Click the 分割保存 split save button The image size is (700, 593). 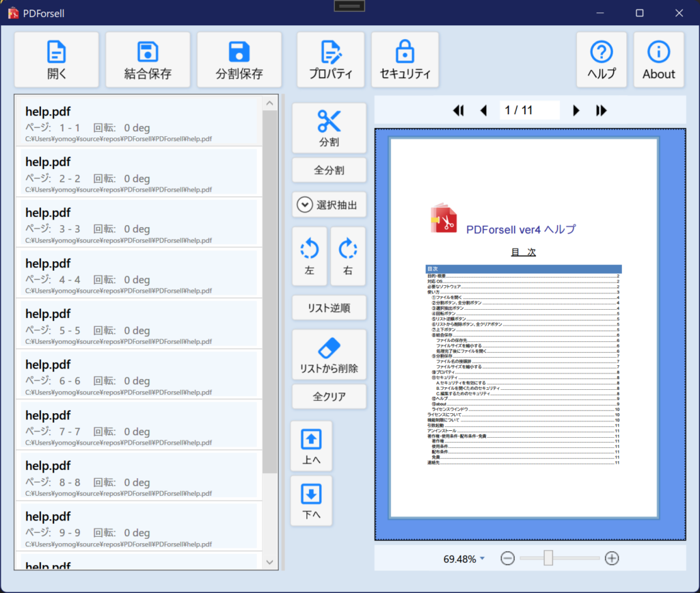pos(239,60)
